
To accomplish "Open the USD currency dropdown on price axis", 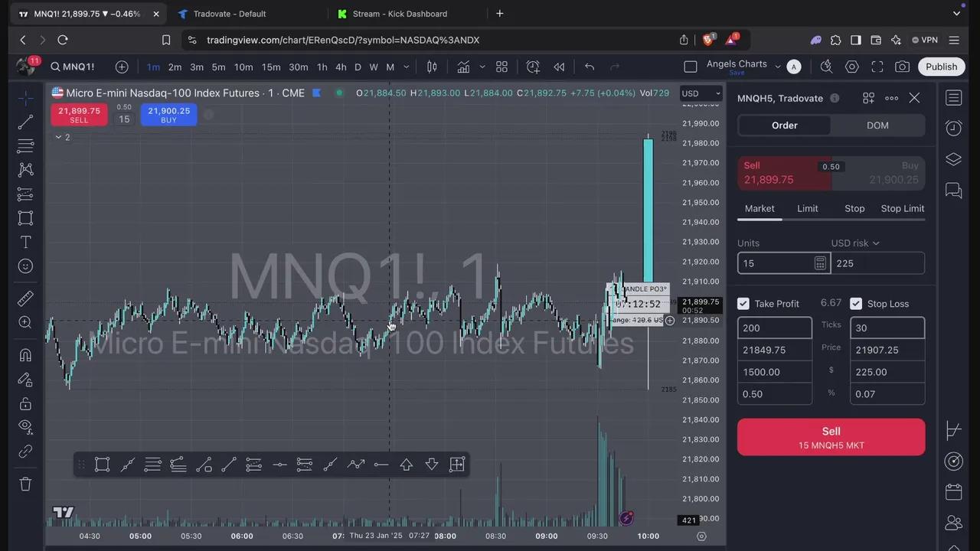I will coord(701,93).
